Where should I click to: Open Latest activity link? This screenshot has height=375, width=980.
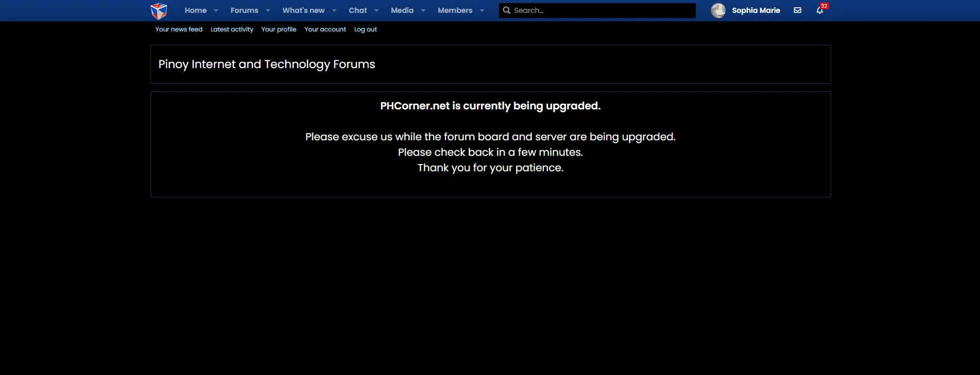tap(232, 29)
